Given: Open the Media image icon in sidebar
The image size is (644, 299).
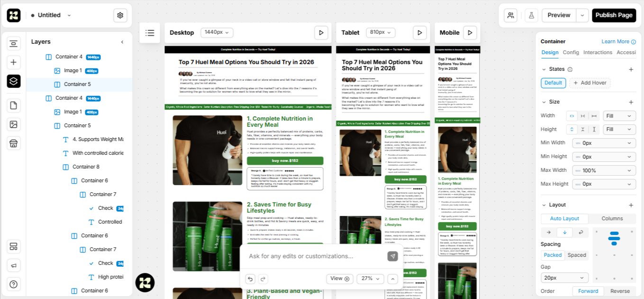Looking at the screenshot, I should (14, 124).
